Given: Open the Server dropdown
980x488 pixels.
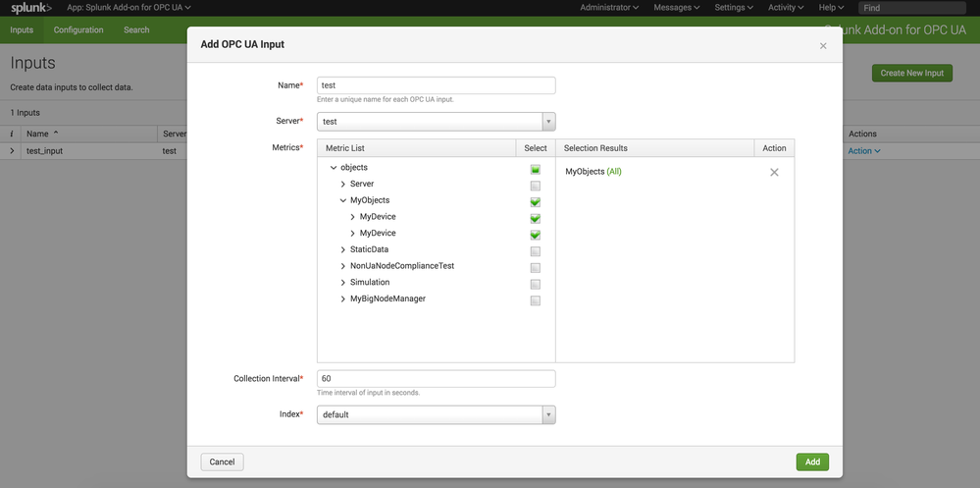Looking at the screenshot, I should 437,122.
